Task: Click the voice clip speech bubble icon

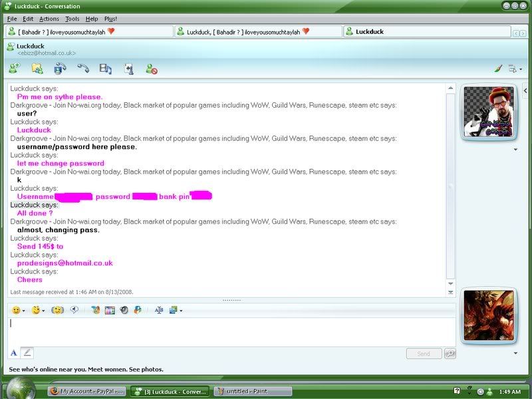Action: click(74, 310)
